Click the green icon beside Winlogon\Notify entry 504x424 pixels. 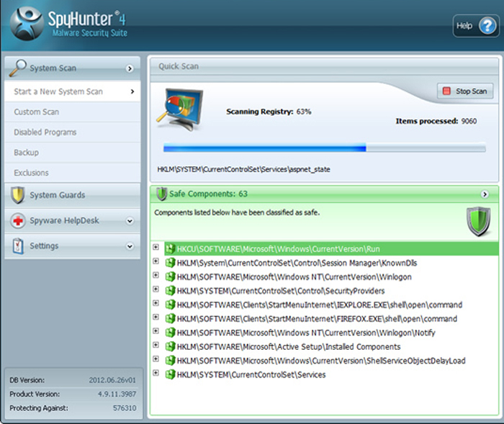click(170, 333)
